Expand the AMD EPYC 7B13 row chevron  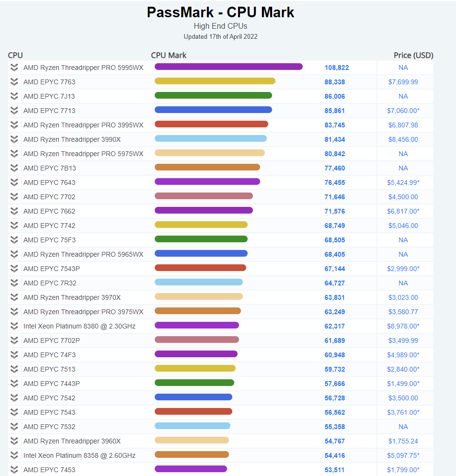click(14, 168)
